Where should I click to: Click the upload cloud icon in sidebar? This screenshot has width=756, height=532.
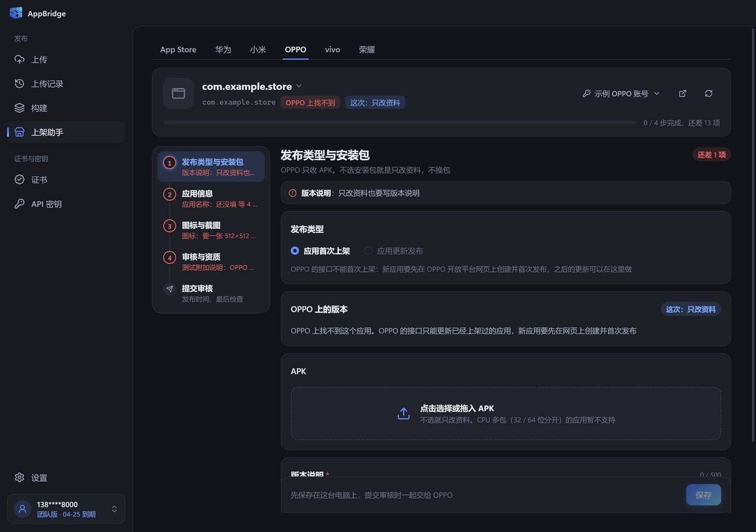20,60
